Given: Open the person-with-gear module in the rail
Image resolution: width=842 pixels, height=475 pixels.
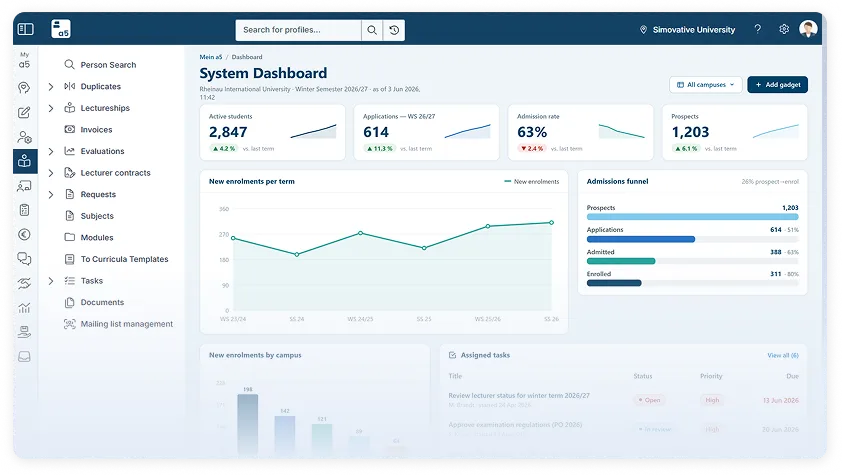Looking at the screenshot, I should (24, 137).
